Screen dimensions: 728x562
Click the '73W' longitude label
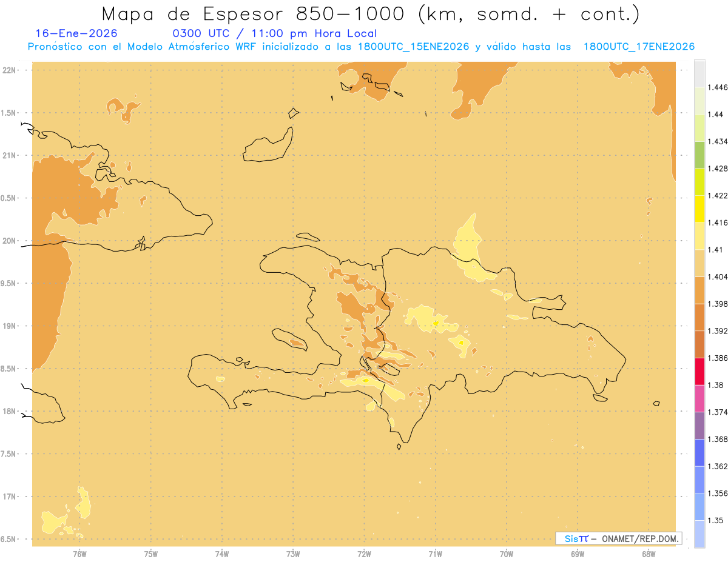293,554
